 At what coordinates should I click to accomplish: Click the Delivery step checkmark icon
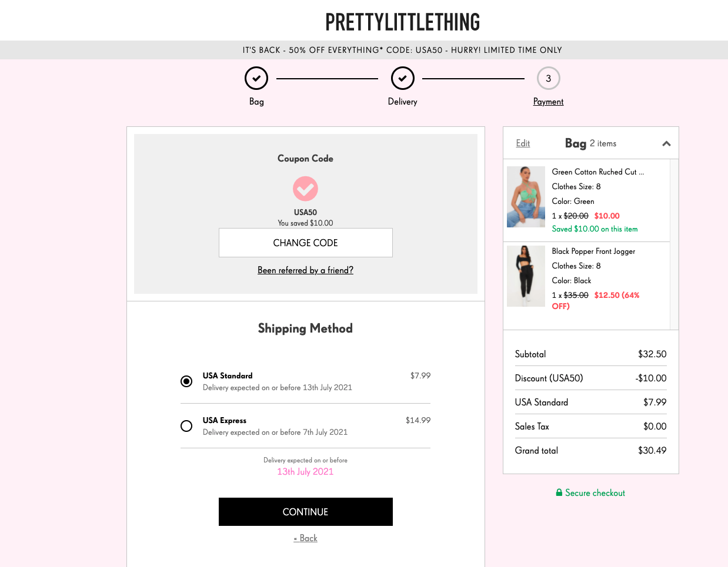pos(403,78)
